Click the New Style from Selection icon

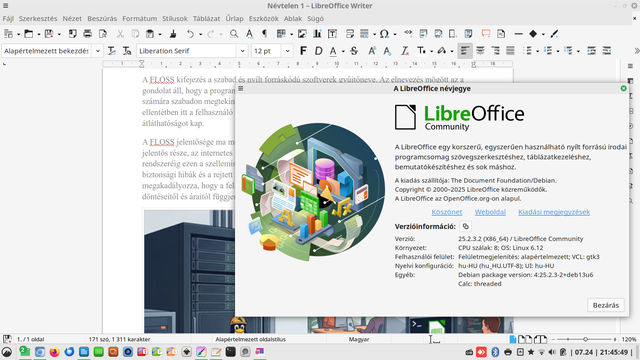(127, 51)
